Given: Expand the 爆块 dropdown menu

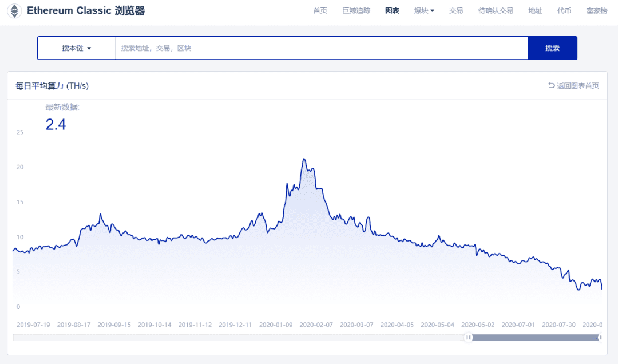Looking at the screenshot, I should tap(424, 11).
